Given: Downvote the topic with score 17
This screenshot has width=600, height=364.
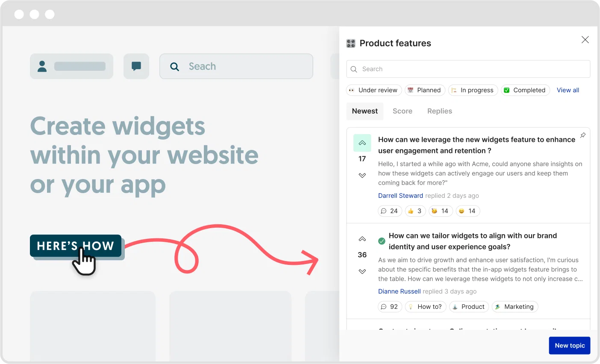Looking at the screenshot, I should click(362, 175).
